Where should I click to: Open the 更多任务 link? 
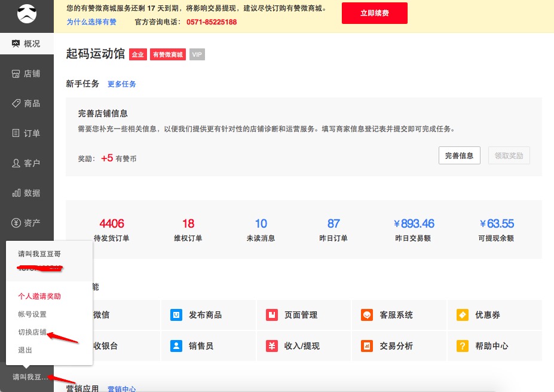coord(122,84)
